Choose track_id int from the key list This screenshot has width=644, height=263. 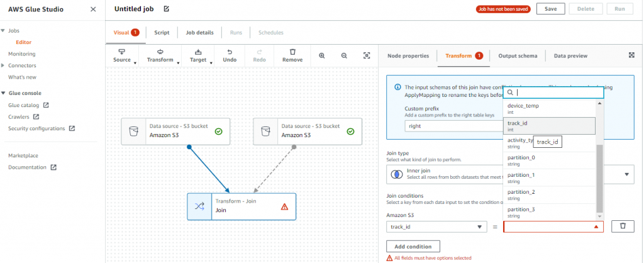[x=550, y=126]
